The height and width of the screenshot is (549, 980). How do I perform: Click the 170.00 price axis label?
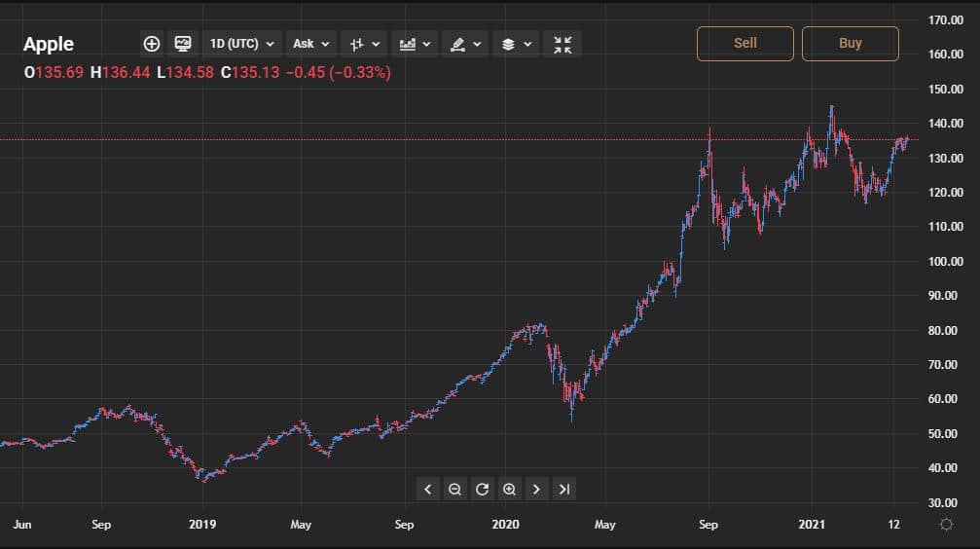pyautogui.click(x=946, y=20)
